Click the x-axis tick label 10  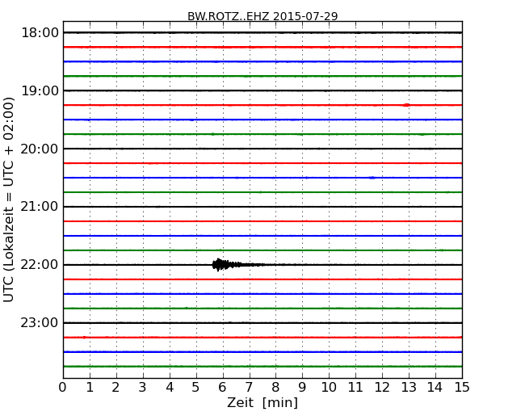329,388
